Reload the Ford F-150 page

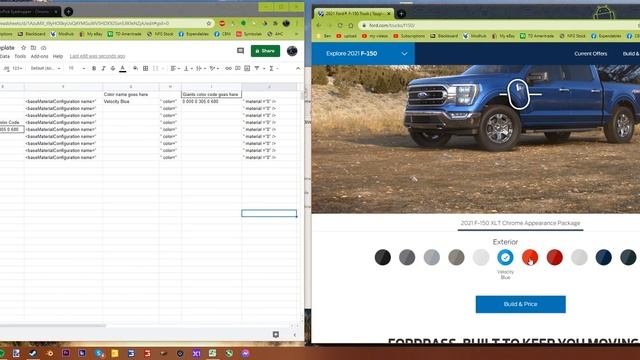pyautogui.click(x=340, y=25)
